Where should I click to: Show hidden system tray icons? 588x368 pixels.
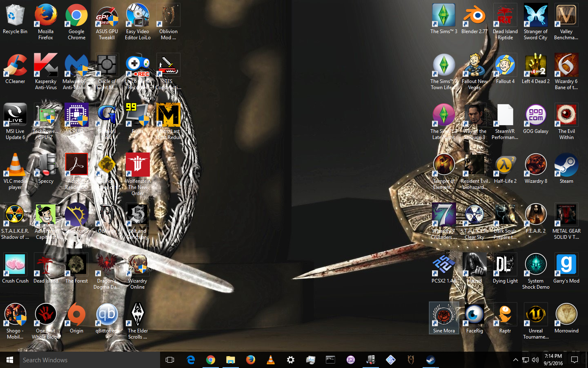click(515, 360)
